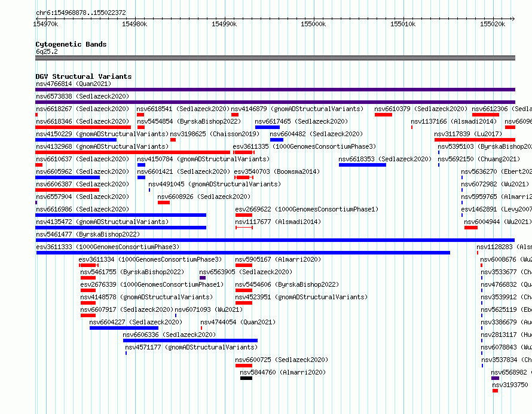Click the nsv4146879 gnomAD variant label
This screenshot has height=414, width=532.
[x=297, y=109]
